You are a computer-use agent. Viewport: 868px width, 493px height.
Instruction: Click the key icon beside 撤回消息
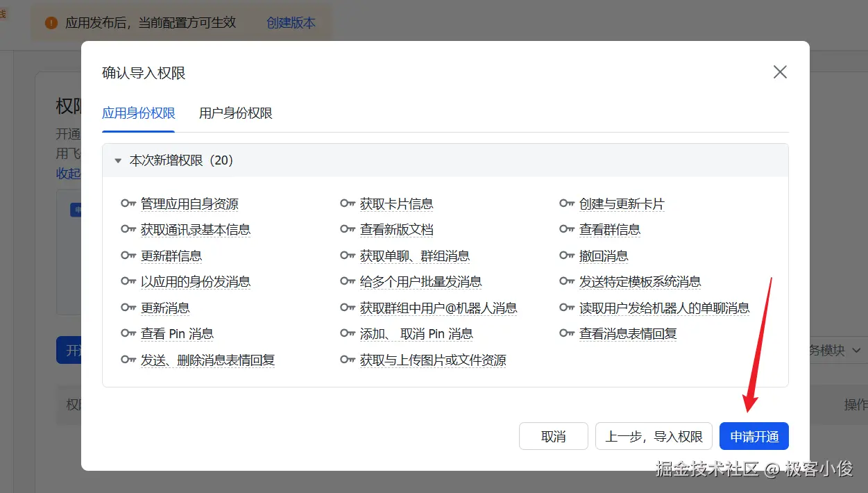(567, 256)
